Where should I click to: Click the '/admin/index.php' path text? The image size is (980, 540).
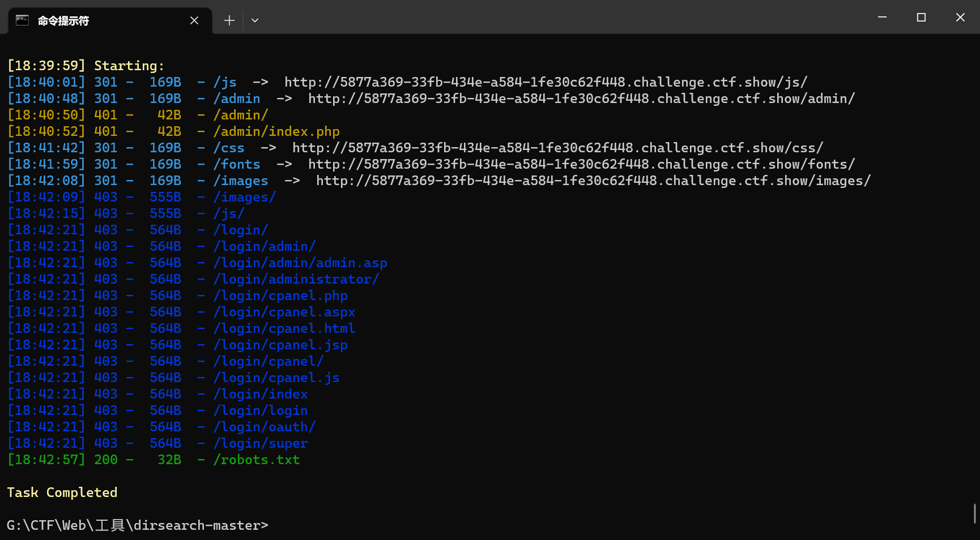pyautogui.click(x=276, y=131)
